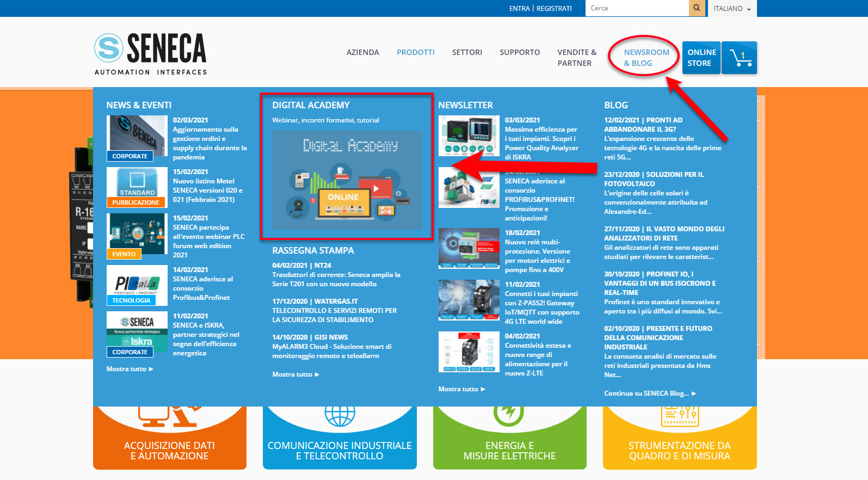Open the Power Quality Analyzer newsletter thumbnail

click(x=469, y=136)
